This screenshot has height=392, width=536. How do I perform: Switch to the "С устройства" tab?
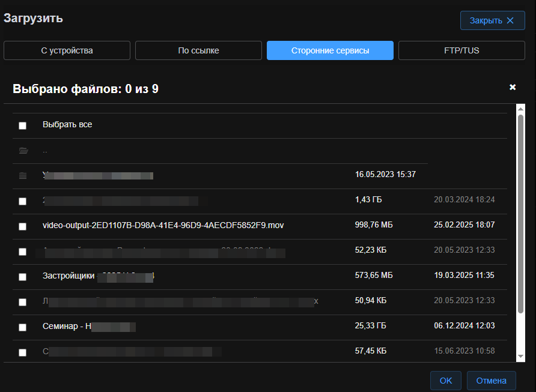tap(67, 50)
